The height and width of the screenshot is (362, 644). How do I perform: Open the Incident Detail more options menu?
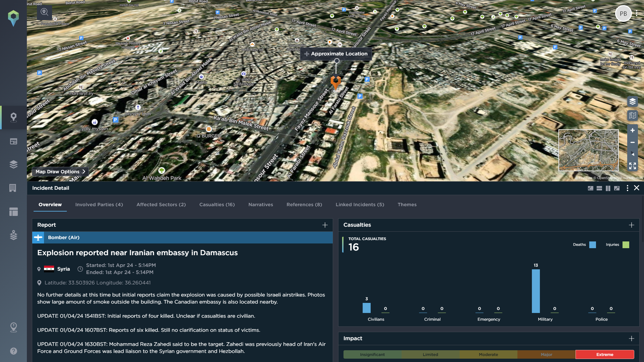[x=628, y=188]
